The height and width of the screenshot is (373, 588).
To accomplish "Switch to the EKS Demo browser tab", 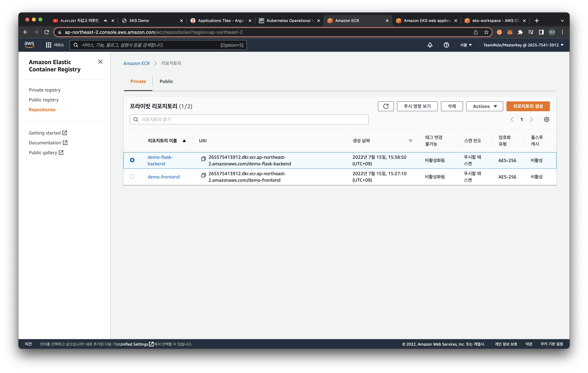I will coord(152,21).
